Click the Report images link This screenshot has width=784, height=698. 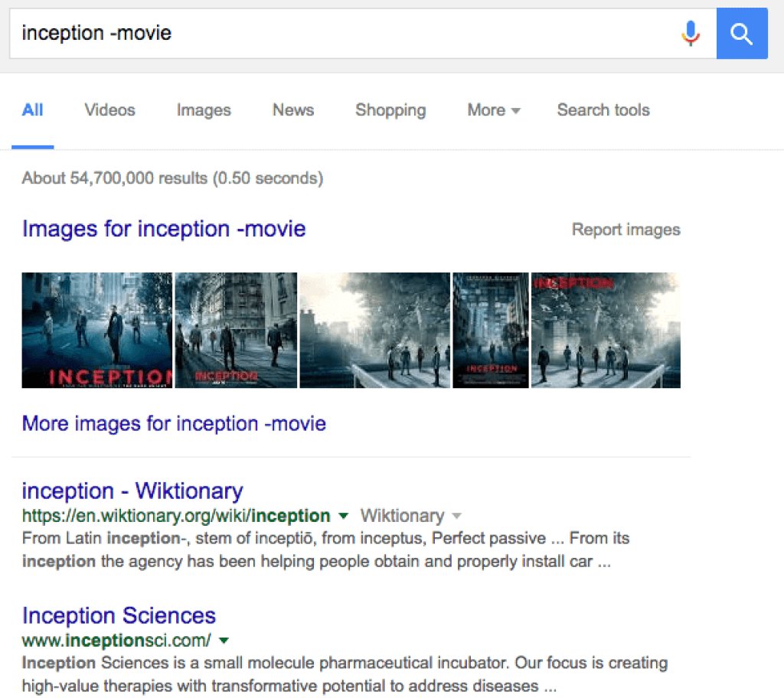click(x=626, y=230)
